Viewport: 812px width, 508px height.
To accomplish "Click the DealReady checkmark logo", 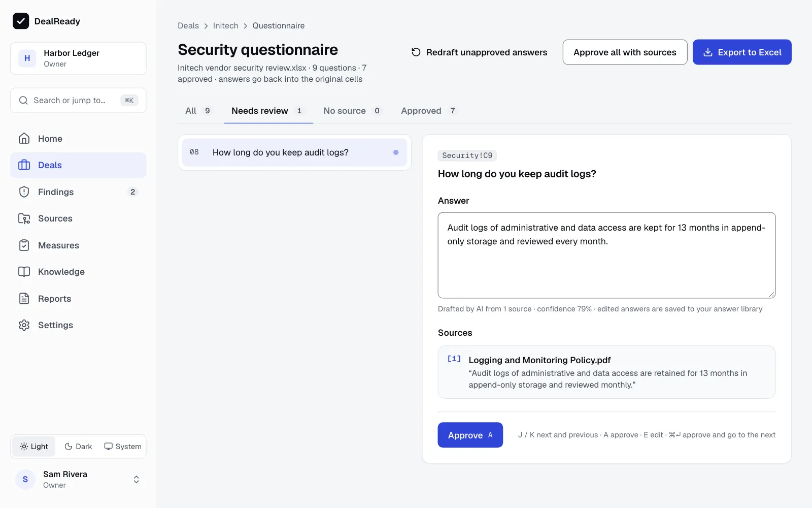I will [21, 21].
